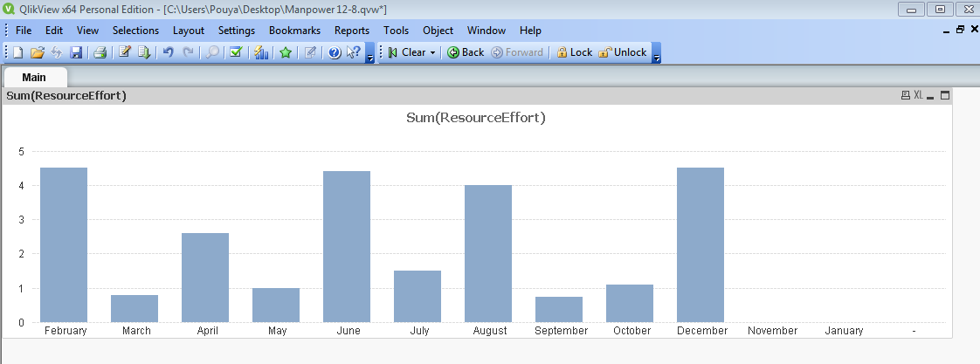Image resolution: width=980 pixels, height=364 pixels.
Task: Click the November axis label
Action: 772,330
